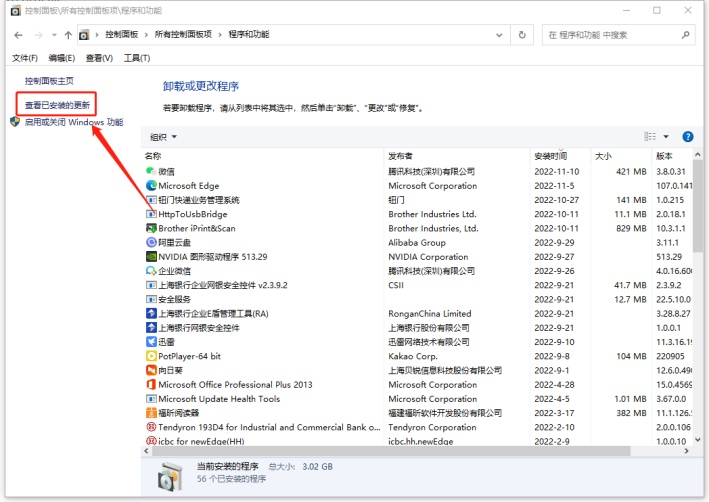Viewport: 709px width, 502px height.
Task: Open the 编辑(E) menu
Action: pos(62,58)
